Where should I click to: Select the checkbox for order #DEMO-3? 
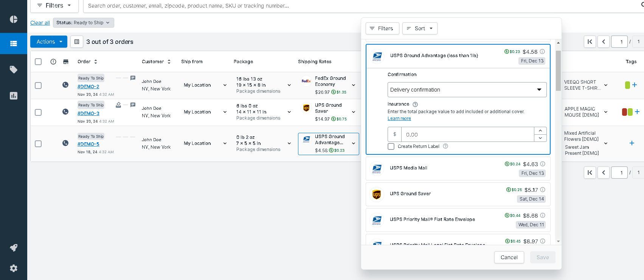[38, 112]
